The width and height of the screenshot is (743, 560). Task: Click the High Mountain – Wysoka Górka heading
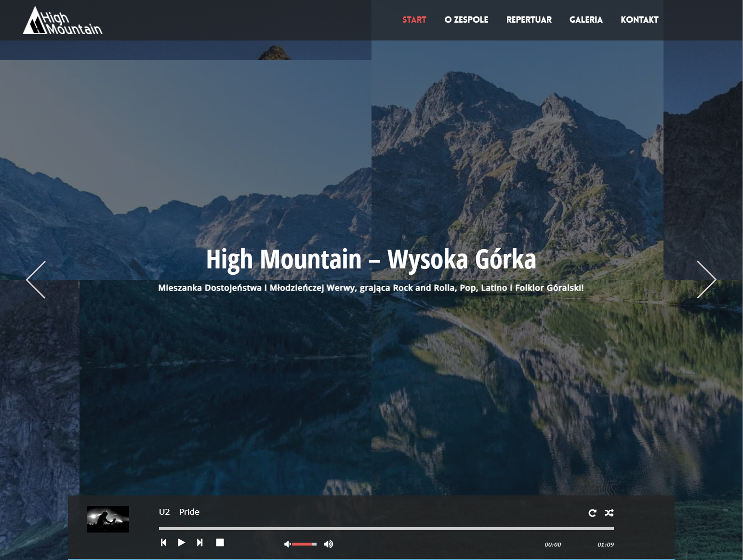(371, 259)
